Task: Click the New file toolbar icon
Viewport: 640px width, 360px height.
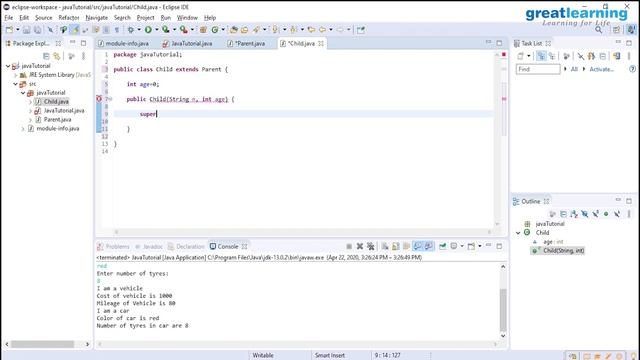Action: tap(9, 30)
